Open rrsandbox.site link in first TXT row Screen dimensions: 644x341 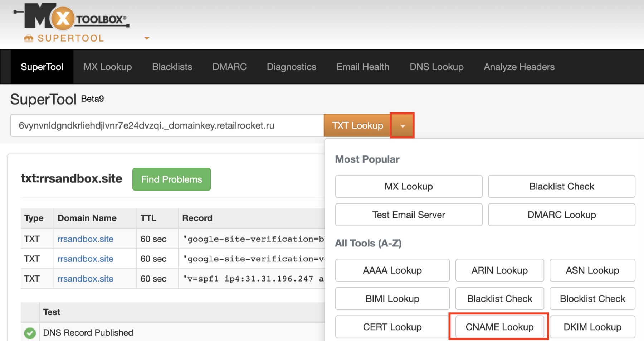tap(85, 239)
